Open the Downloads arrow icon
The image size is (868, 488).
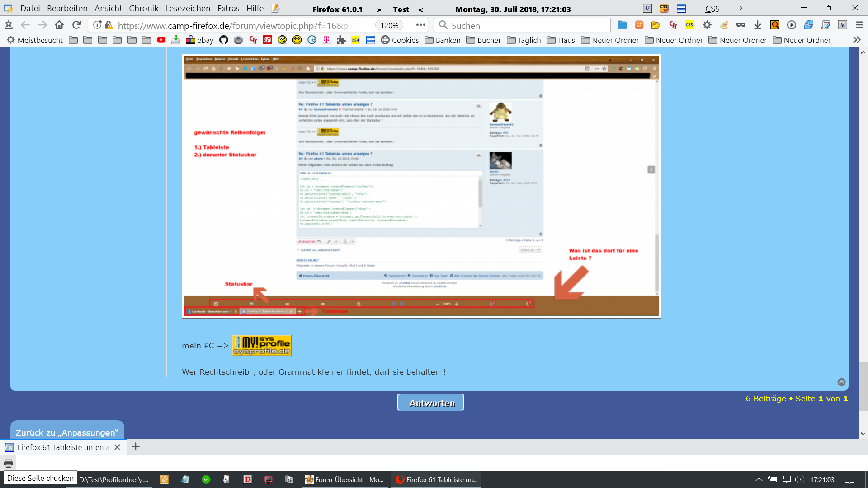(758, 25)
